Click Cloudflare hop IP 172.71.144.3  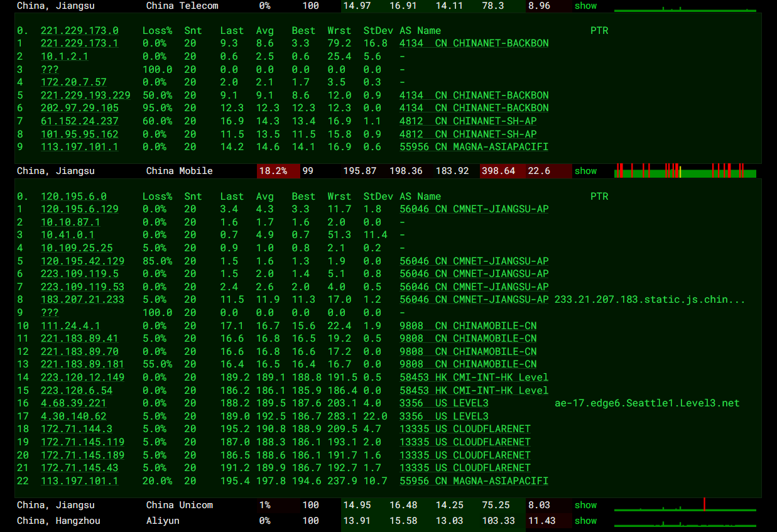77,429
